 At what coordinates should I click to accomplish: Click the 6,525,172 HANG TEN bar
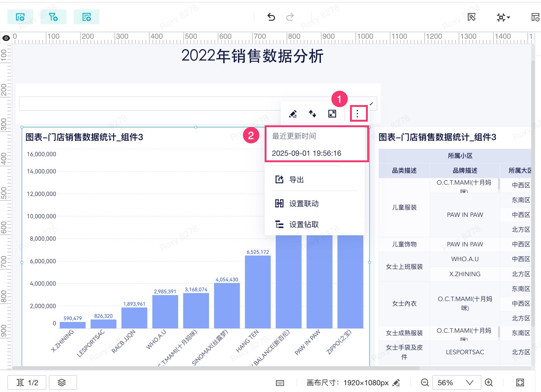258,292
